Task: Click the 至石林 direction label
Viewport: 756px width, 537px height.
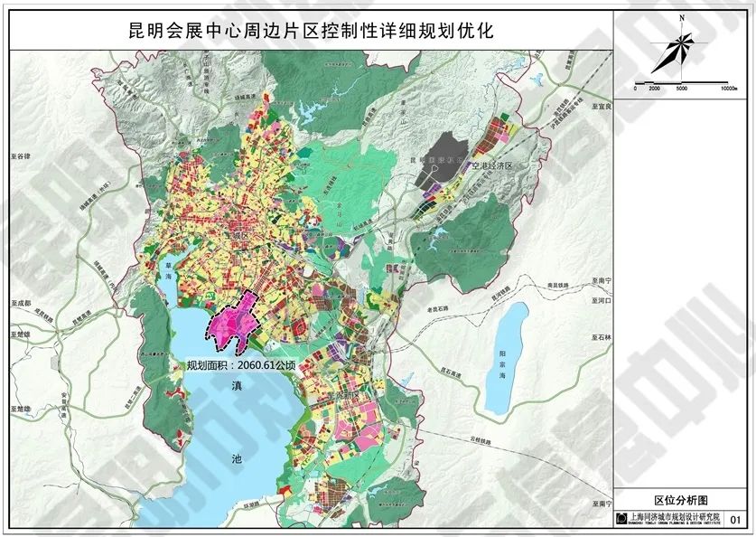Action: click(x=602, y=338)
